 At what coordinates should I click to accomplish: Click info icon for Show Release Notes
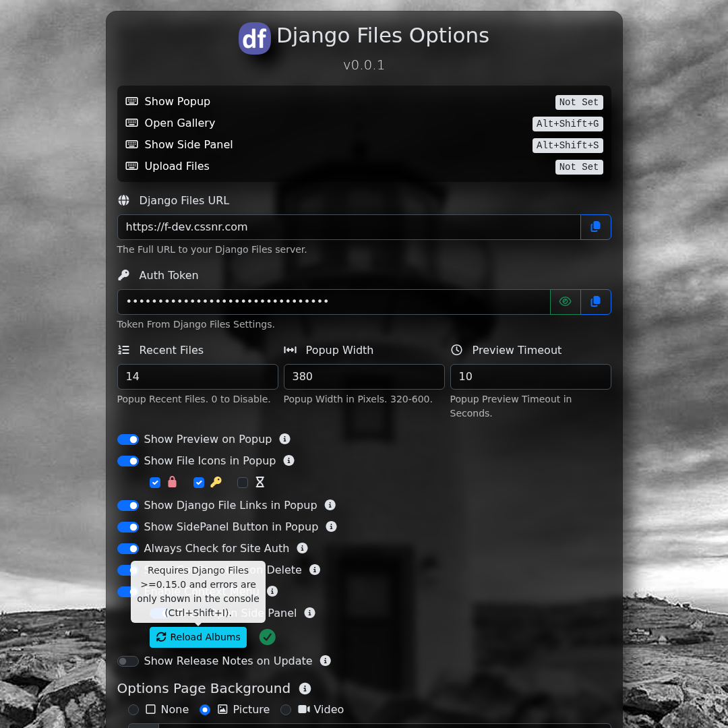tap(325, 661)
